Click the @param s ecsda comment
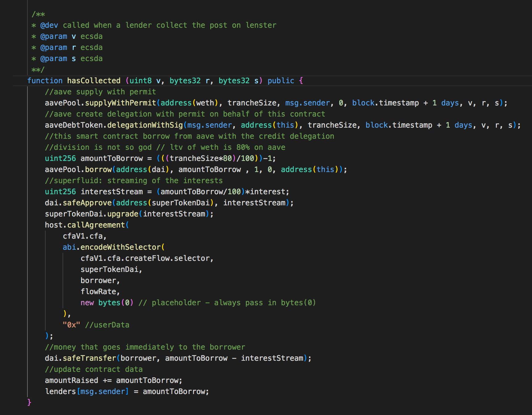Viewport: 532px width, 415px height. tap(67, 59)
